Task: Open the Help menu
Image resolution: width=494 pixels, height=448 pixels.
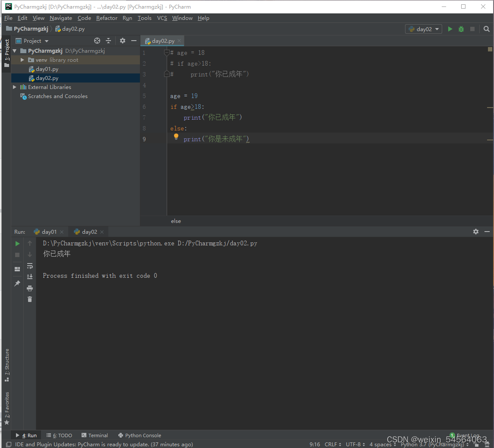Action: coord(203,18)
